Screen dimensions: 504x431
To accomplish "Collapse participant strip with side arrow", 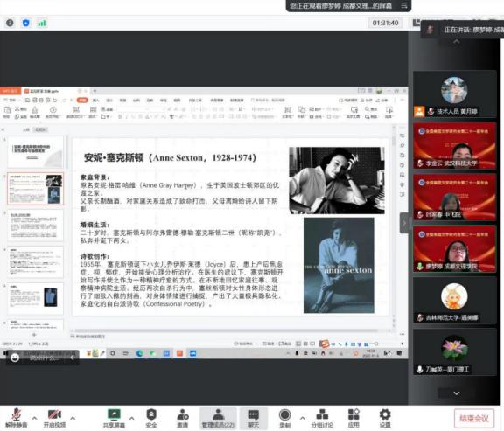I will click(404, 223).
